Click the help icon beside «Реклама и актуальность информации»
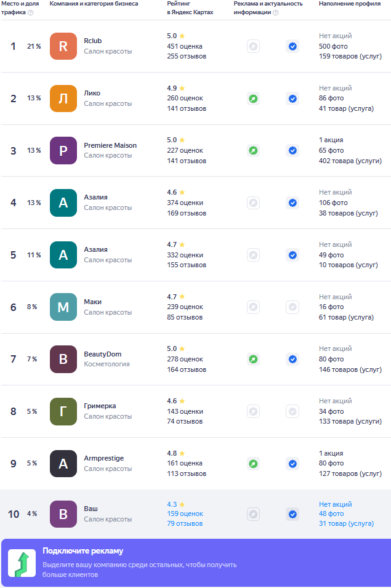 tap(275, 12)
